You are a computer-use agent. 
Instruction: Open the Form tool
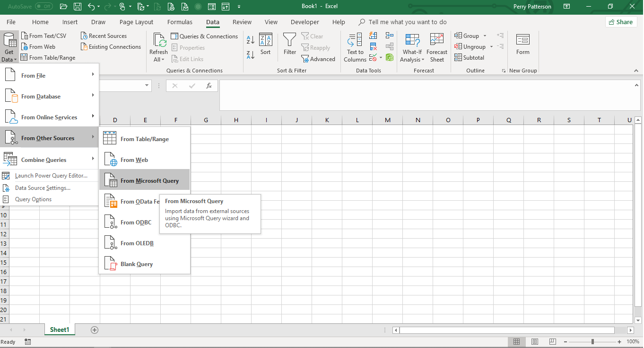[523, 45]
